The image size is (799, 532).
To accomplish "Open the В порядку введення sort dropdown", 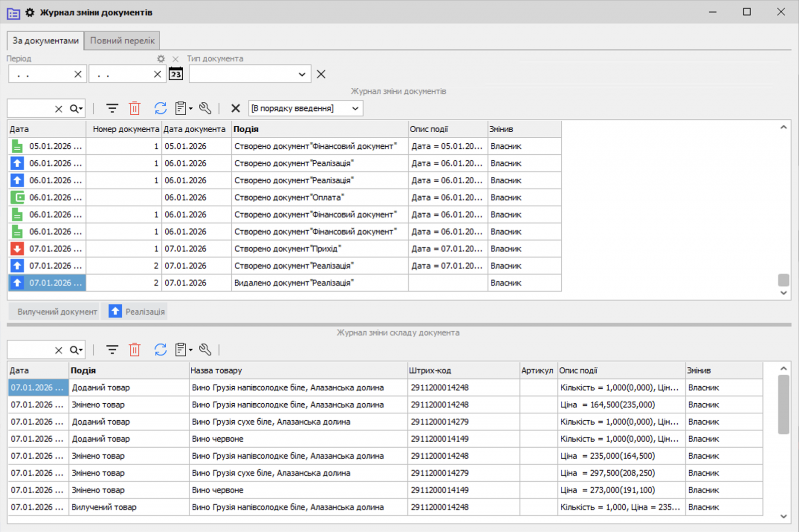I will pos(305,108).
